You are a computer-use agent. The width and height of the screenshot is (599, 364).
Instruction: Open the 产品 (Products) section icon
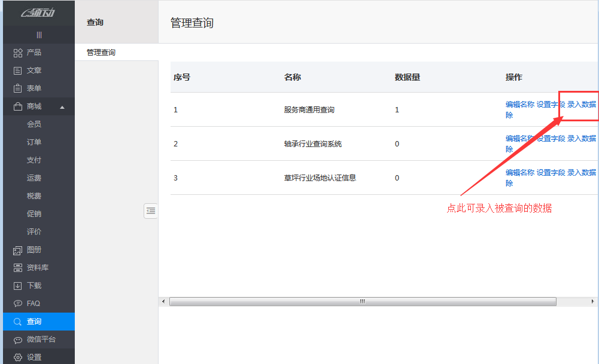[17, 52]
